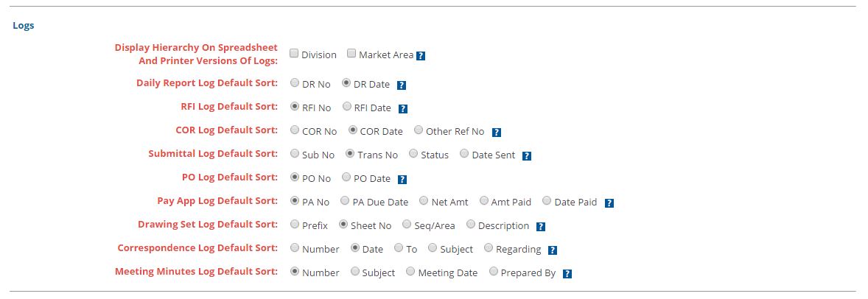This screenshot has height=299, width=868.
Task: Pick Seq/Area for Drawing Set Log sort
Action: (x=407, y=224)
